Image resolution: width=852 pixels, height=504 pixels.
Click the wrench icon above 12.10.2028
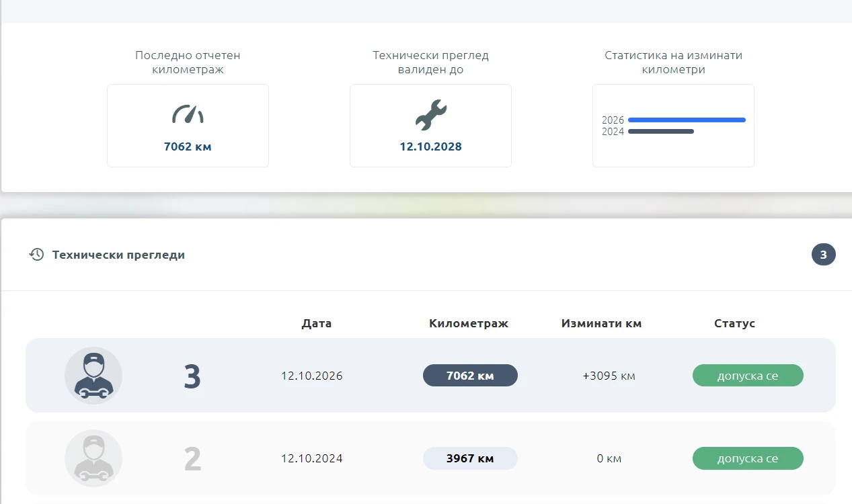click(x=430, y=115)
